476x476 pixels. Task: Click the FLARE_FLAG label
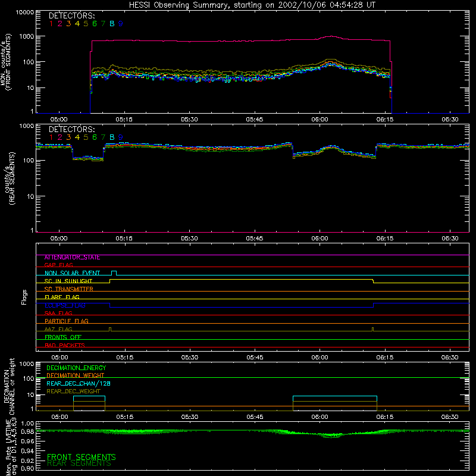point(62,297)
